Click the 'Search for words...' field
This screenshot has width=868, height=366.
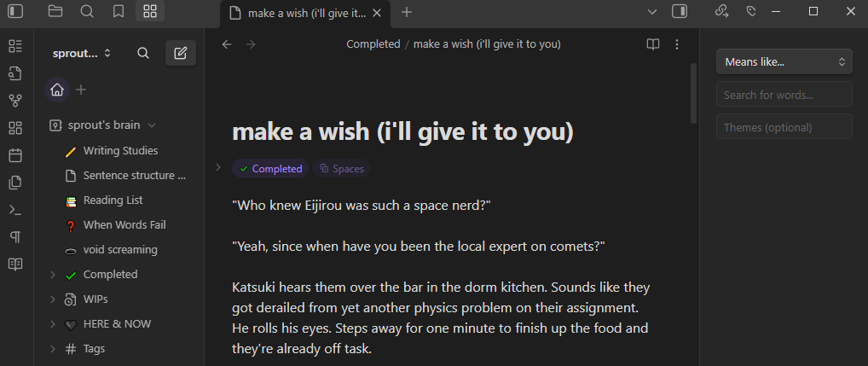[x=784, y=95]
